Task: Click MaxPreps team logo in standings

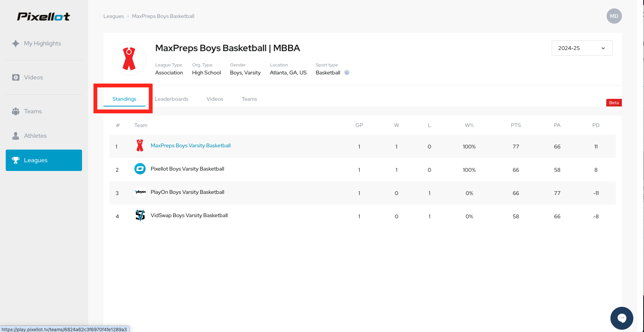Action: [140, 145]
